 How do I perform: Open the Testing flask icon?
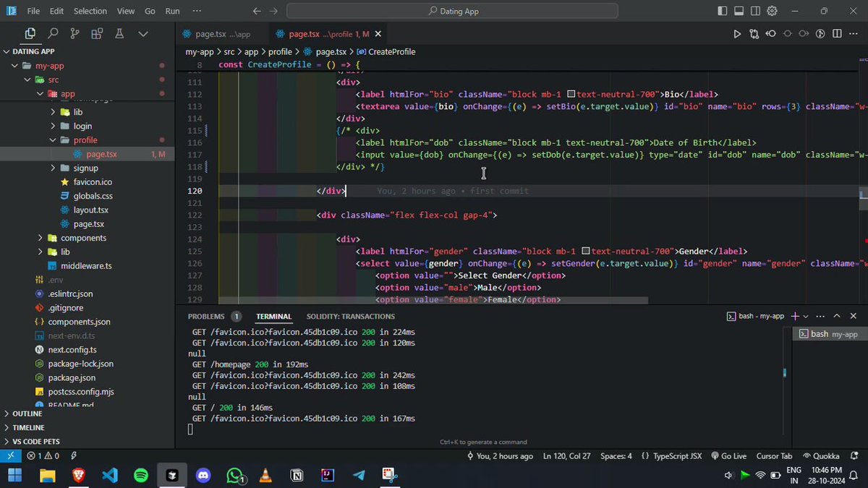[x=119, y=33]
